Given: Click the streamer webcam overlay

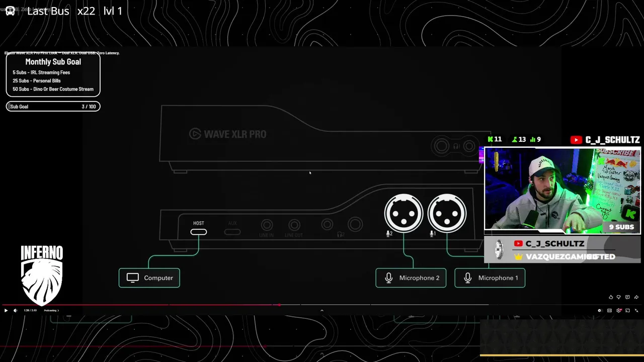Looking at the screenshot, I should tap(562, 191).
